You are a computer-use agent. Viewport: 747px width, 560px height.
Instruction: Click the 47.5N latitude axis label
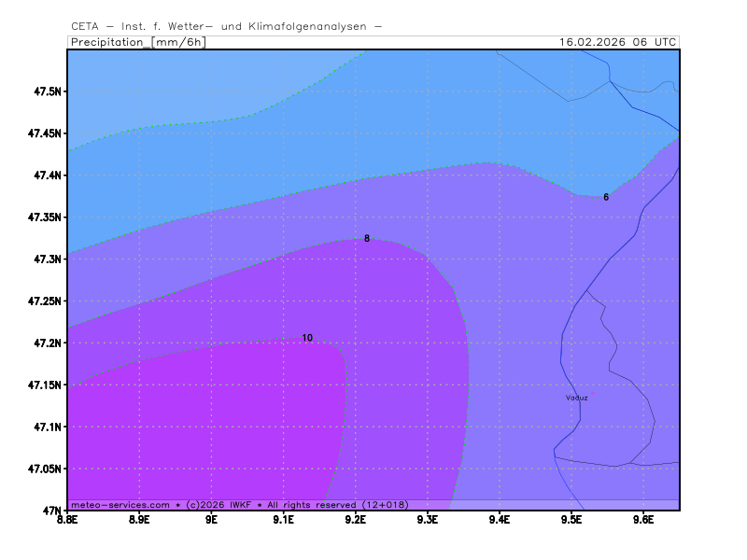tap(48, 91)
